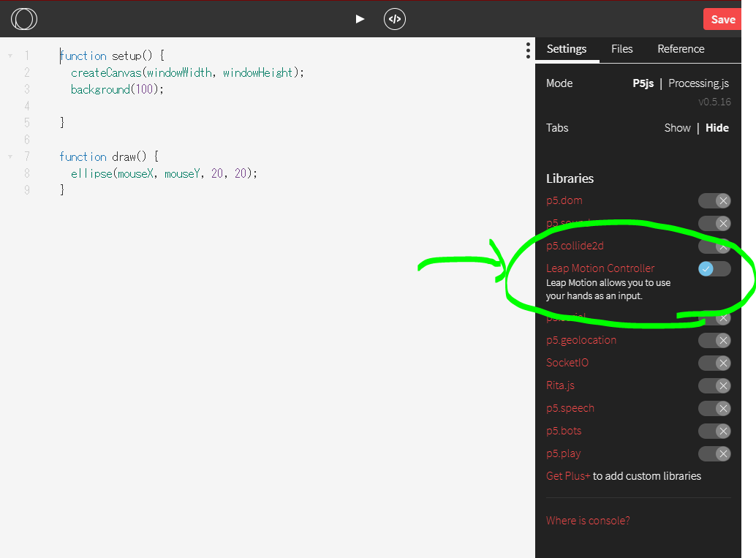Viewport: 756px width, 558px height.
Task: Open the Get Plus+ link
Action: (568, 475)
